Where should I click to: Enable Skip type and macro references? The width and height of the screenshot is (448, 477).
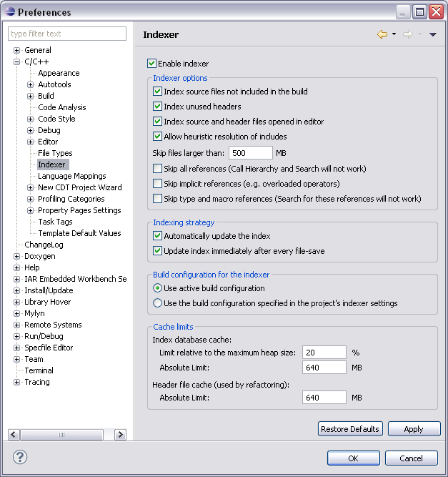pyautogui.click(x=157, y=199)
